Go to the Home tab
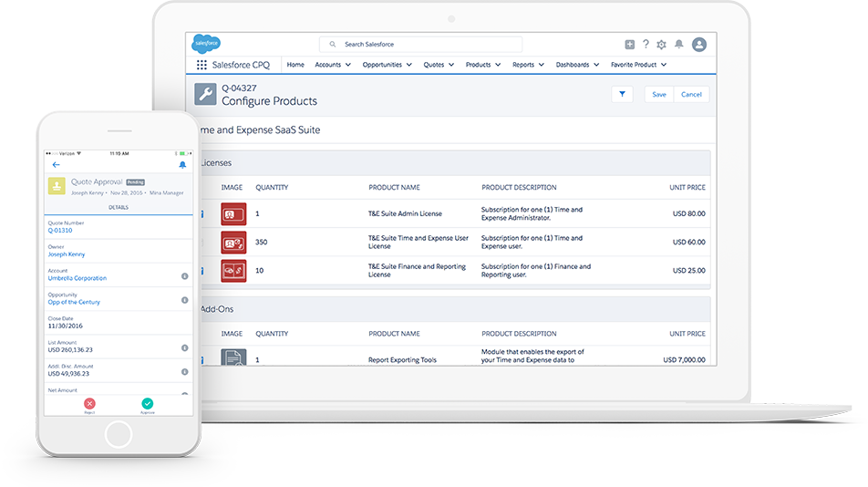 coord(295,65)
